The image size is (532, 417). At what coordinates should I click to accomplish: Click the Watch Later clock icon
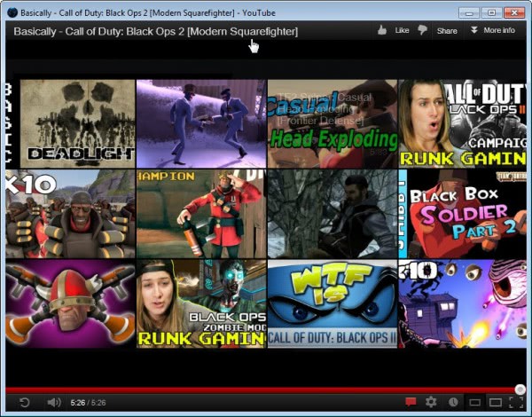coord(453,403)
